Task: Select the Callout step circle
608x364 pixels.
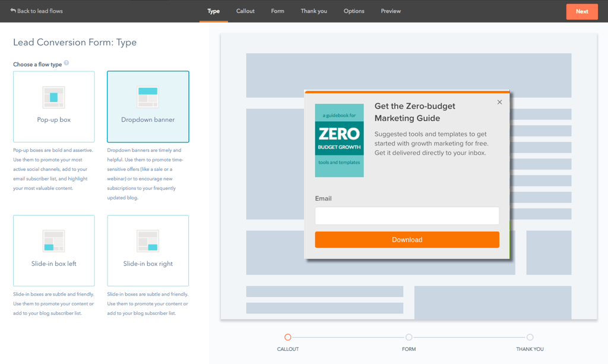Action: coord(288,337)
